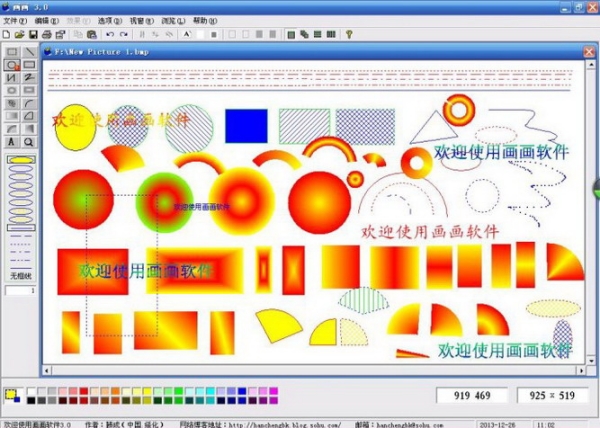This screenshot has height=428, width=600.
Task: Click the yellow help question mark icon
Action: click(x=349, y=34)
